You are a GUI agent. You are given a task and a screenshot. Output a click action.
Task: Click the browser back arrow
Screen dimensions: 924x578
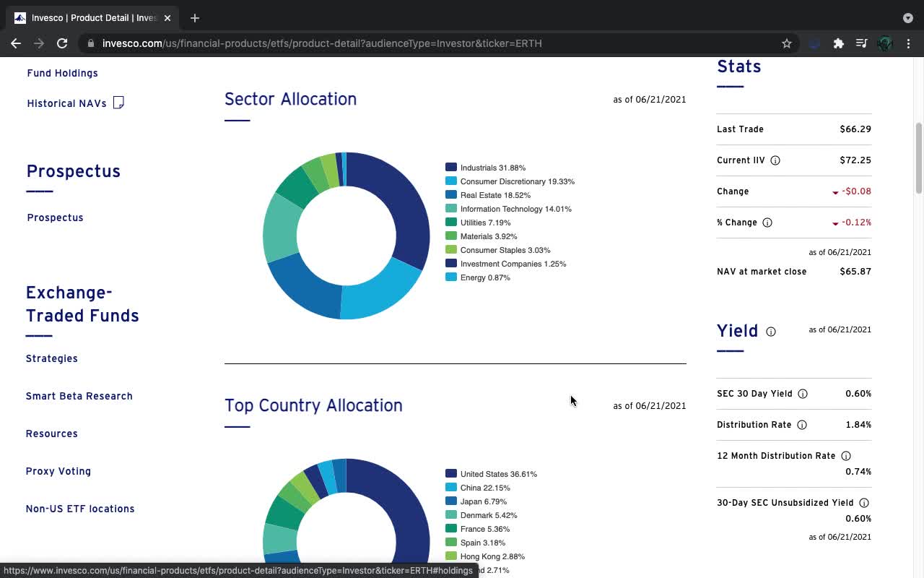[x=16, y=43]
